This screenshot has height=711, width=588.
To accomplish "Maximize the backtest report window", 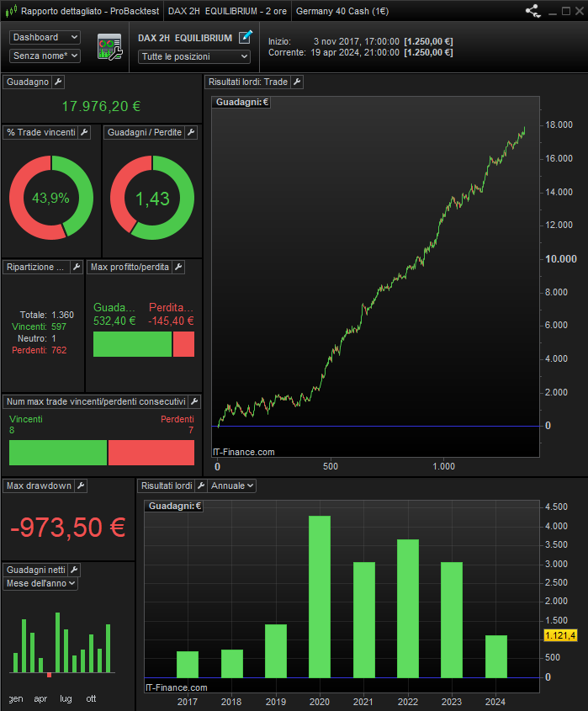I will (566, 11).
